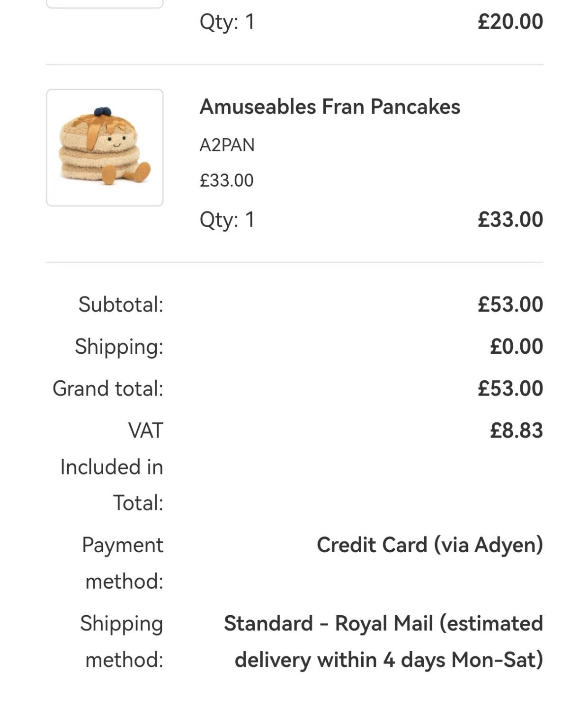This screenshot has height=708, width=588.
Task: Click the £20.00 line total
Action: 510,21
